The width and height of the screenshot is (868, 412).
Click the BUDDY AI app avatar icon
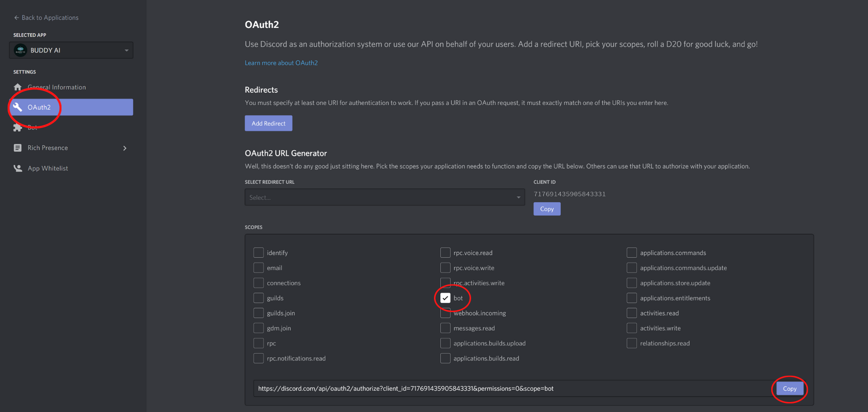(20, 50)
